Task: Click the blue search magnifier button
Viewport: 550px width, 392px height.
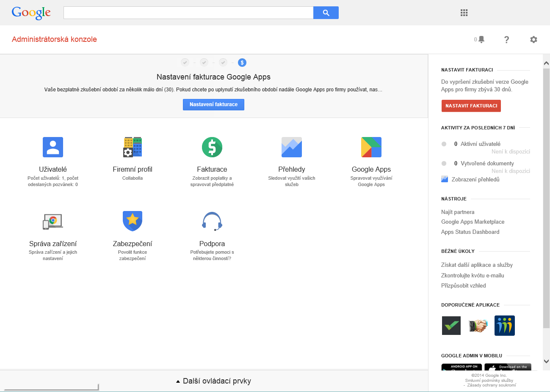Action: [326, 13]
